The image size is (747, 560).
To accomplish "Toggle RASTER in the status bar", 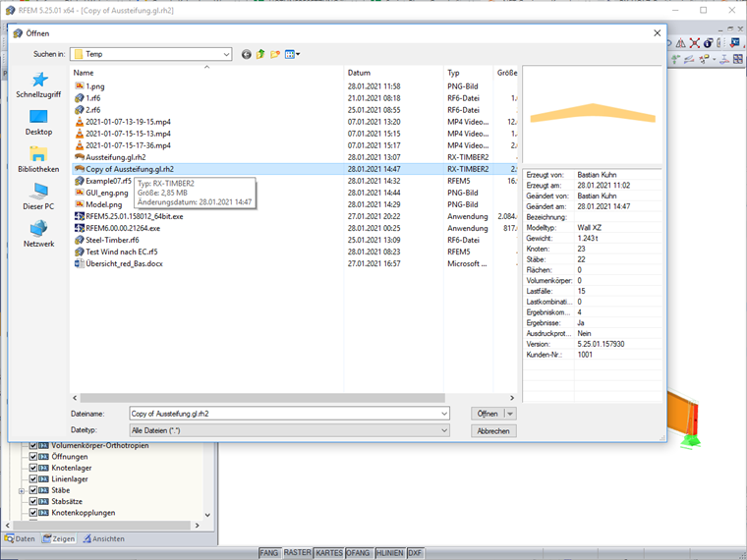I will 297,553.
